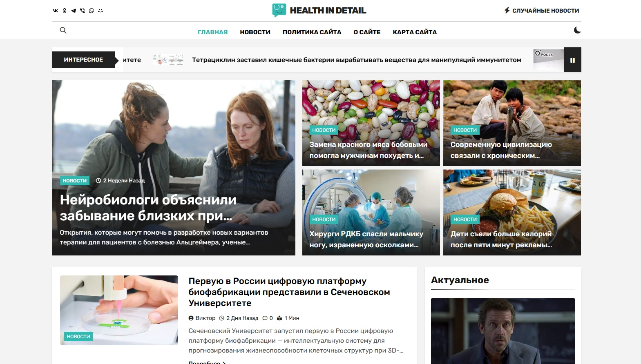Click НОВОСТИ tag on beans article
Viewport: 641px width, 364px height.
324,130
